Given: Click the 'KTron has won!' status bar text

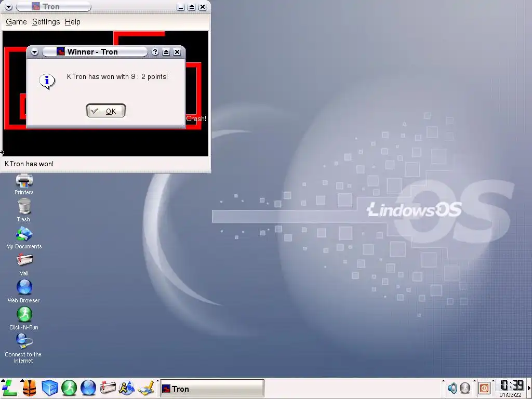Looking at the screenshot, I should [29, 164].
